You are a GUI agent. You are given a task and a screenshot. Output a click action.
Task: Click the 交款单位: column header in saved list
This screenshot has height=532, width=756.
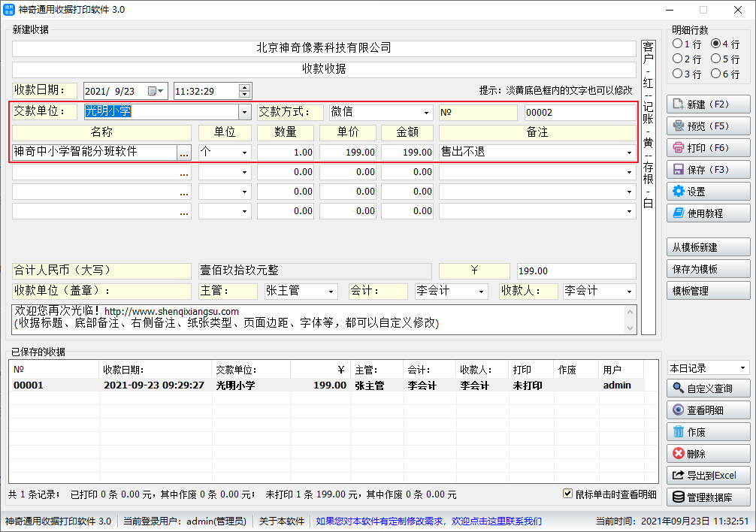(251, 370)
